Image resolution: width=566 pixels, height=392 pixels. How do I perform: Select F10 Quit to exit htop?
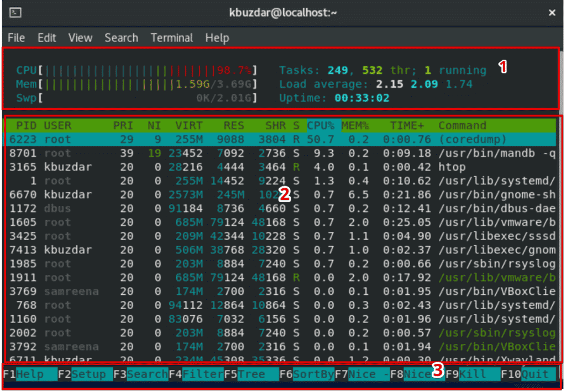[x=528, y=374]
